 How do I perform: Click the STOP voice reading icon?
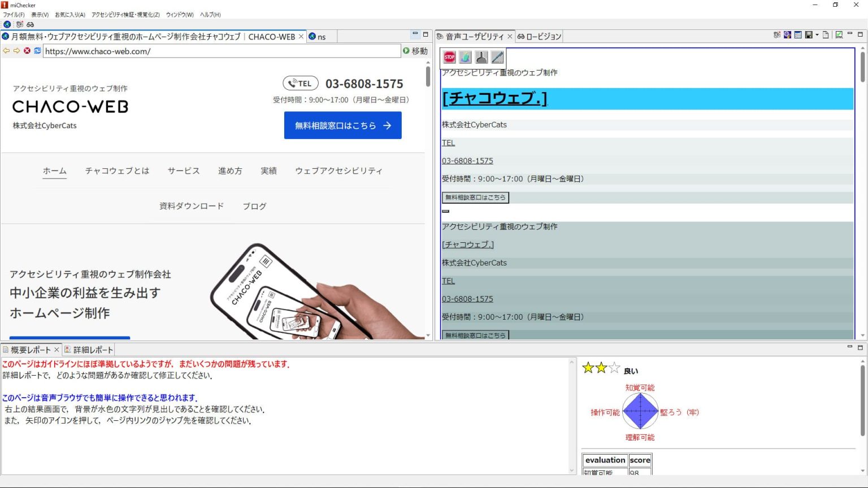tap(449, 56)
